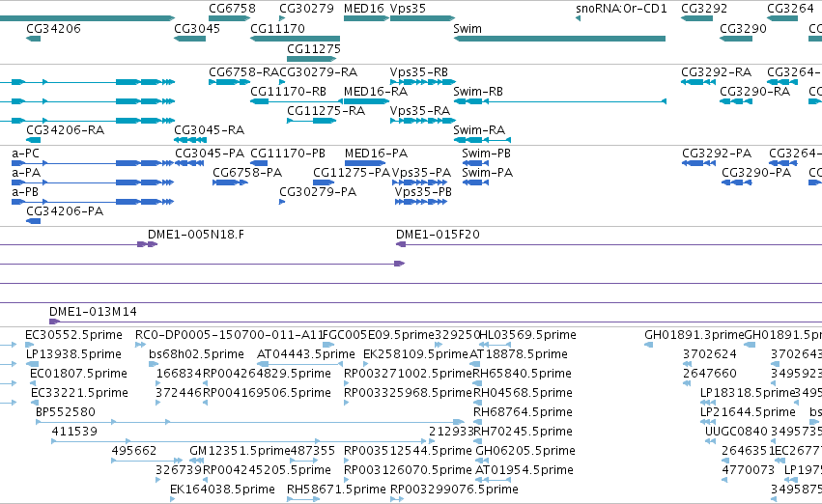Viewport: 822px width, 504px height.
Task: Select the long Swim gene bar
Action: [559, 39]
